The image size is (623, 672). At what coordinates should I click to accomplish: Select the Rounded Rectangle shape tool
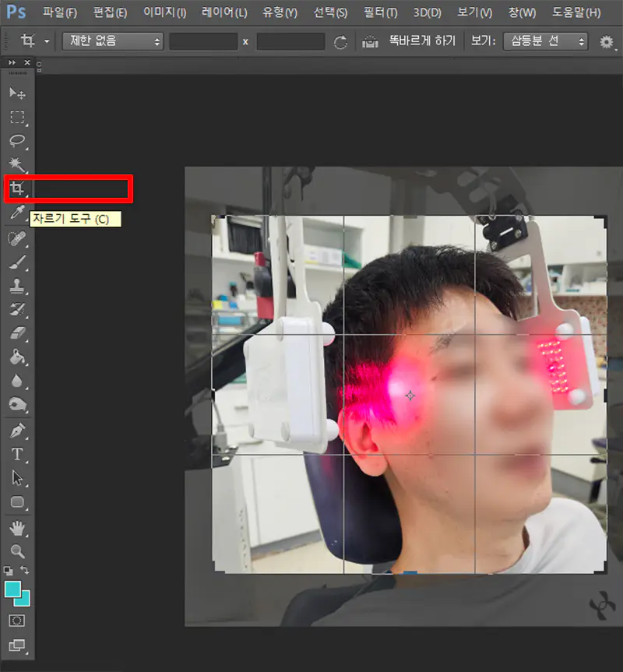point(17,501)
